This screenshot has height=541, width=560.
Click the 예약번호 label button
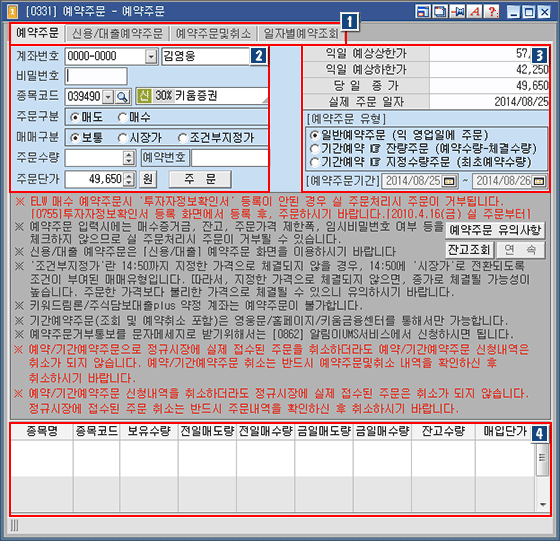click(x=164, y=157)
